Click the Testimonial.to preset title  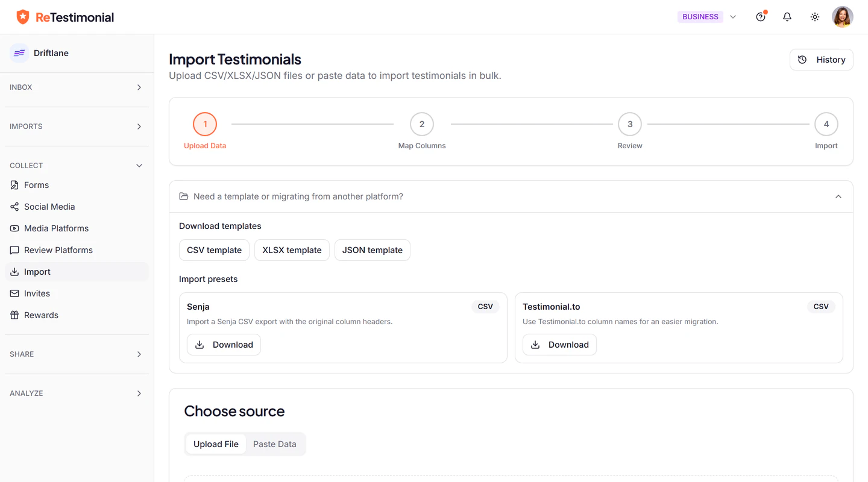point(552,307)
